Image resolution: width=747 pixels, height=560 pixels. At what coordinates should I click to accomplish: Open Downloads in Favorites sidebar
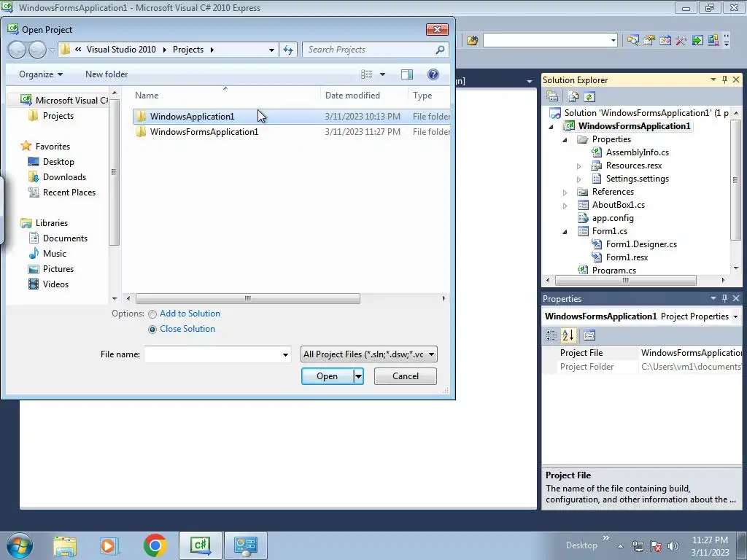click(x=64, y=177)
